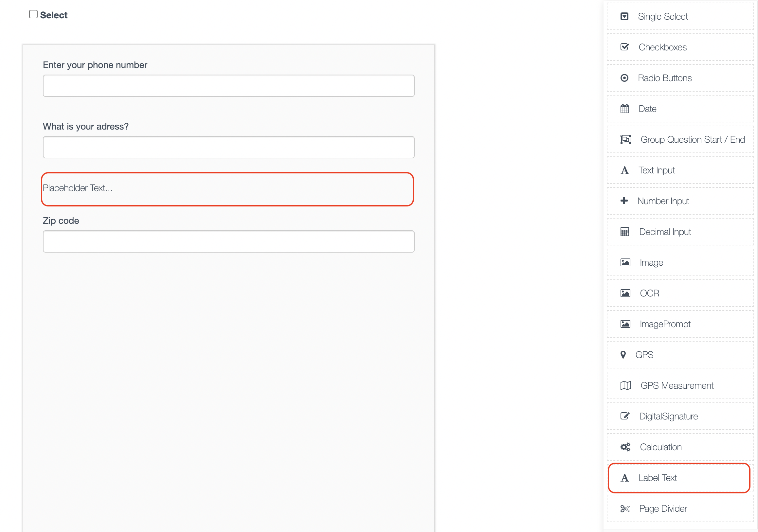Select the Group Question Start / End icon
This screenshot has width=758, height=532.
click(626, 139)
